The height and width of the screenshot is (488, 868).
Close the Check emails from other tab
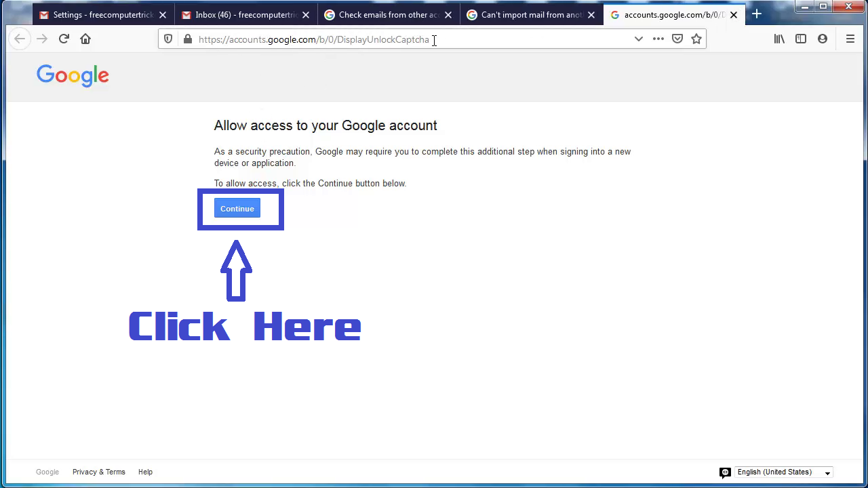448,15
